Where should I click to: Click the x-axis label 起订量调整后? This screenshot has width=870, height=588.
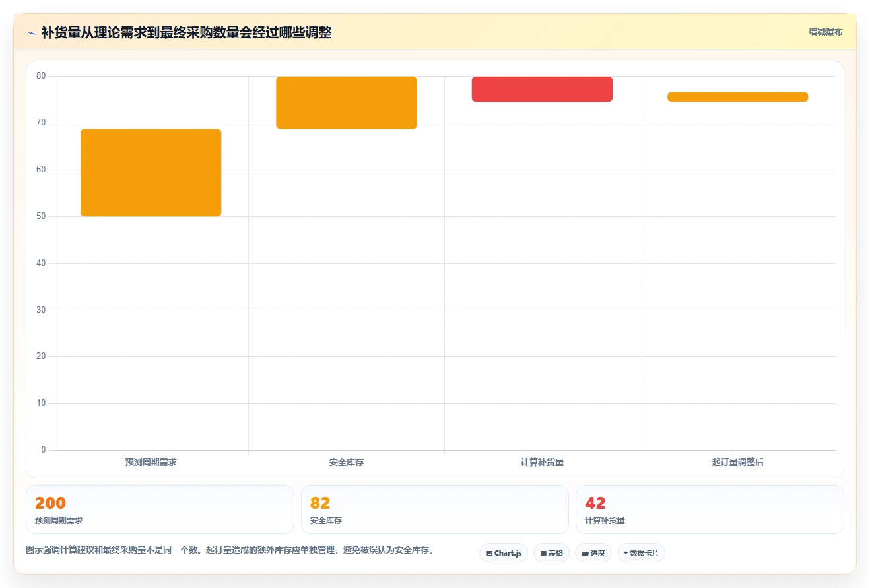pyautogui.click(x=737, y=462)
